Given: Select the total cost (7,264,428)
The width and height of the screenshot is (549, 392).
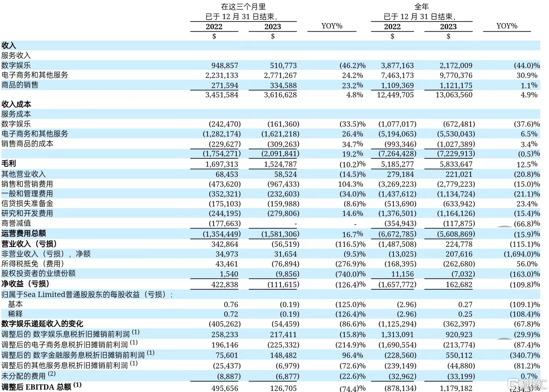Looking at the screenshot, I should click(397, 153).
